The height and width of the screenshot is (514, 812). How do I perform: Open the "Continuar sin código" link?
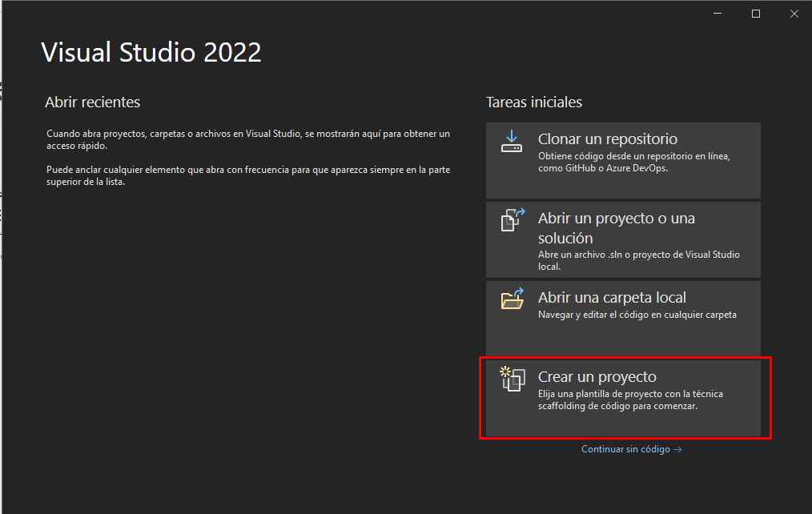(x=625, y=450)
